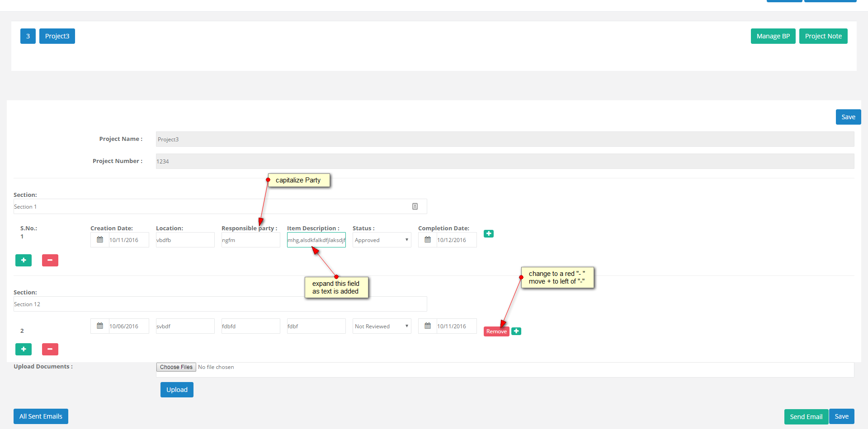Open the Not Reviewed status dropdown
Screen dimensions: 868x429
pyautogui.click(x=382, y=326)
